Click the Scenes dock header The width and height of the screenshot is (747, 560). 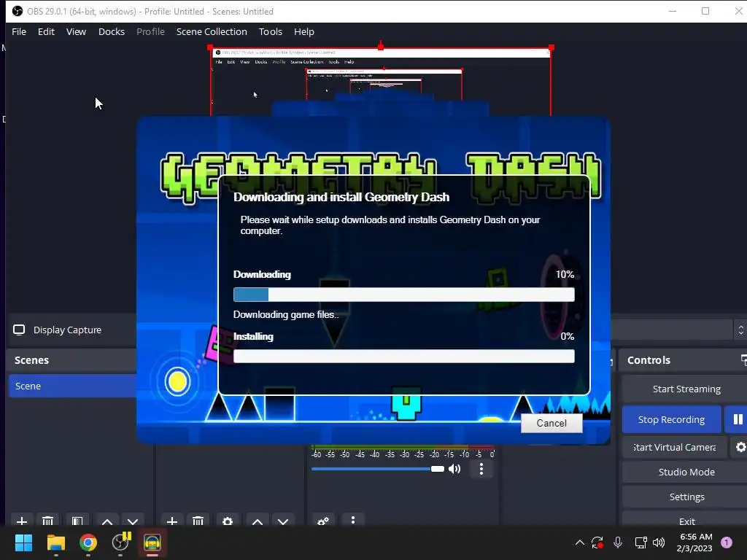[72, 360]
